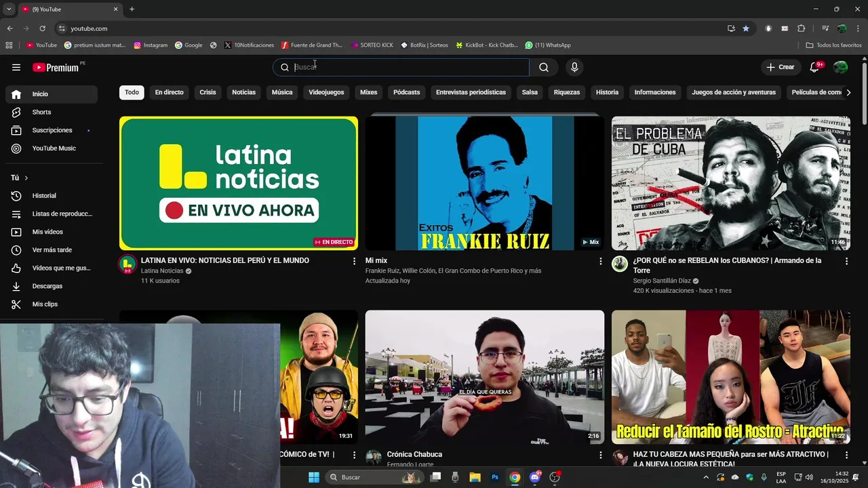Select the Crisis filter chip

(x=208, y=92)
